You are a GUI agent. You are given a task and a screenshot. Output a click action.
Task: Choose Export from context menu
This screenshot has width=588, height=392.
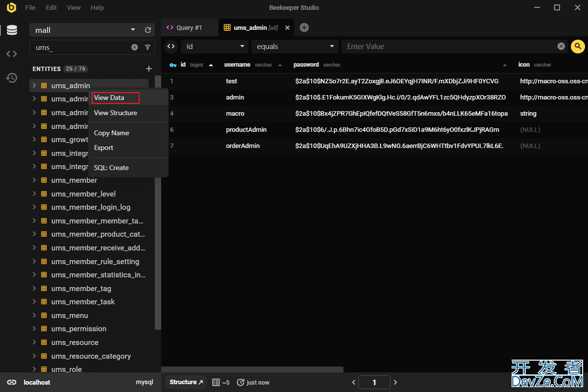point(128,147)
